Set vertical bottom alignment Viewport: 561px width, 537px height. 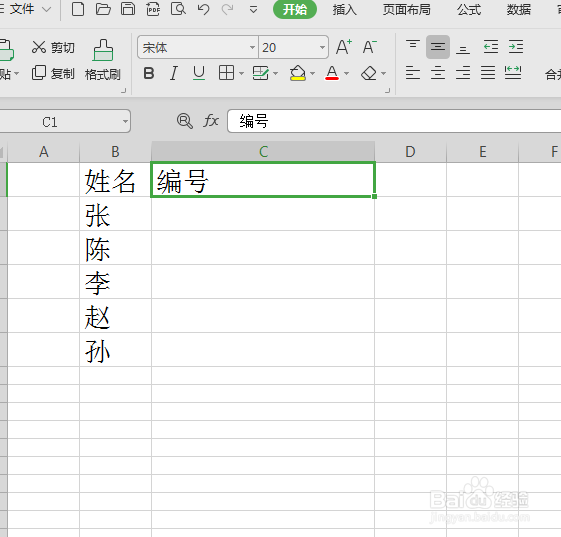[463, 48]
